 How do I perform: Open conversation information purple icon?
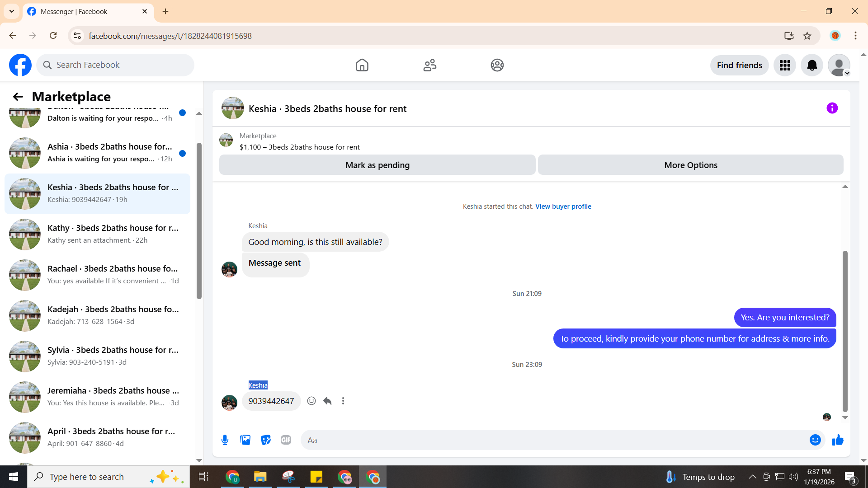[x=832, y=108]
